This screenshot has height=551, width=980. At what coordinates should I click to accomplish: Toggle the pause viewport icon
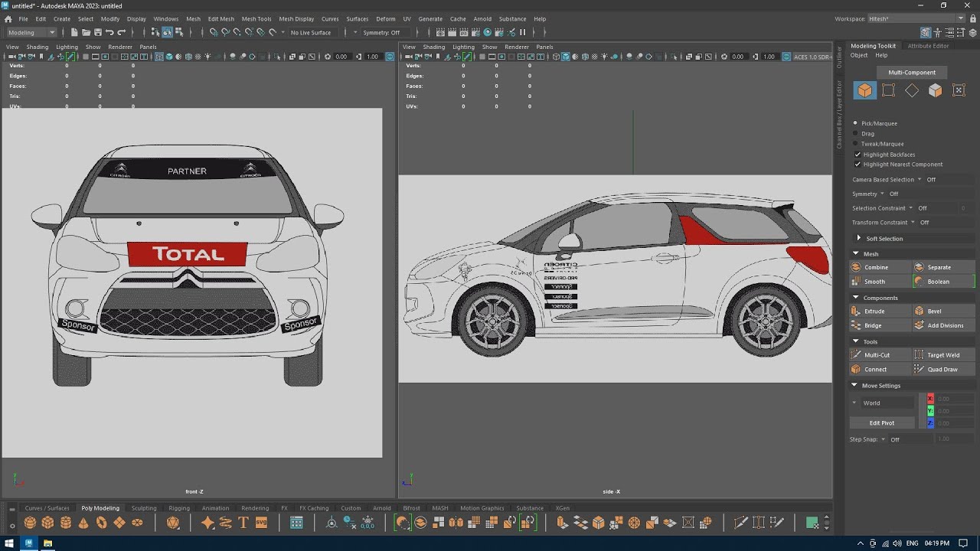pos(523,32)
